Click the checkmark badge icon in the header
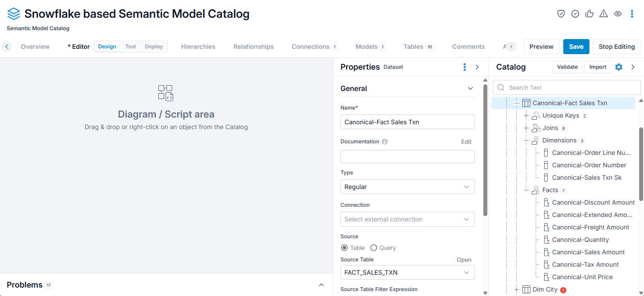 tap(575, 14)
